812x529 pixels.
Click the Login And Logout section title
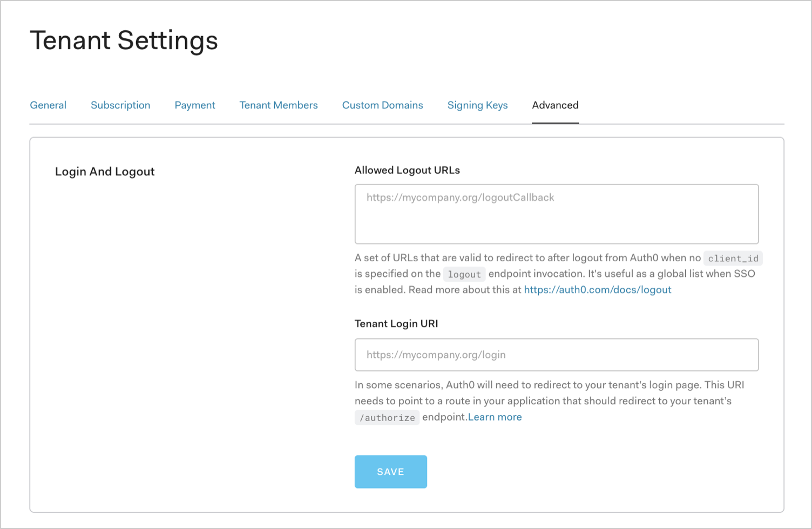coord(105,172)
